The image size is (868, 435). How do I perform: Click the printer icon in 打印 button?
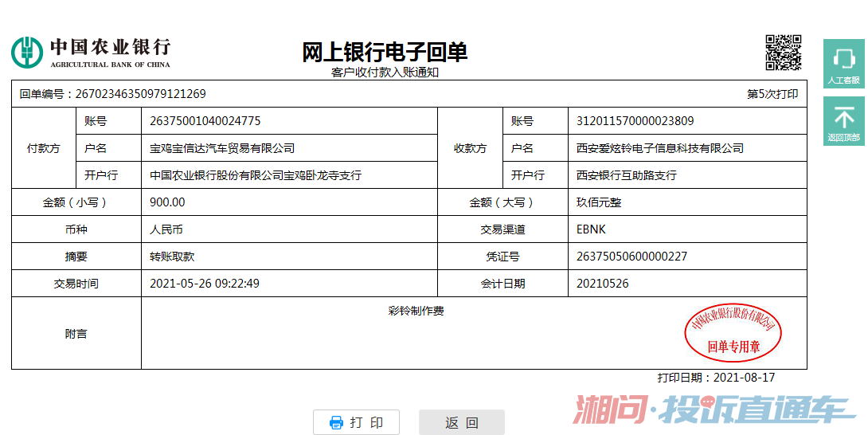[x=336, y=422]
